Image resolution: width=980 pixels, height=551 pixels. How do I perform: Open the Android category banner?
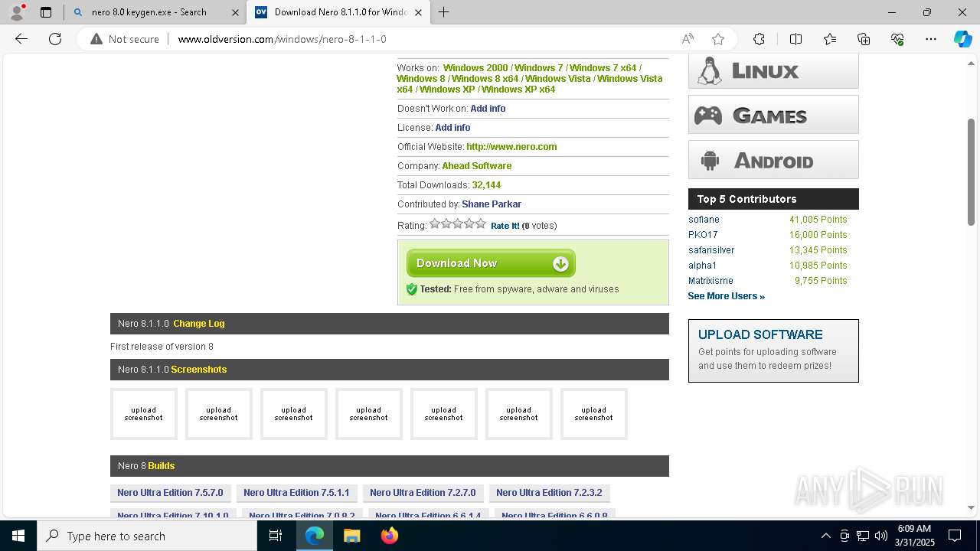coord(773,160)
